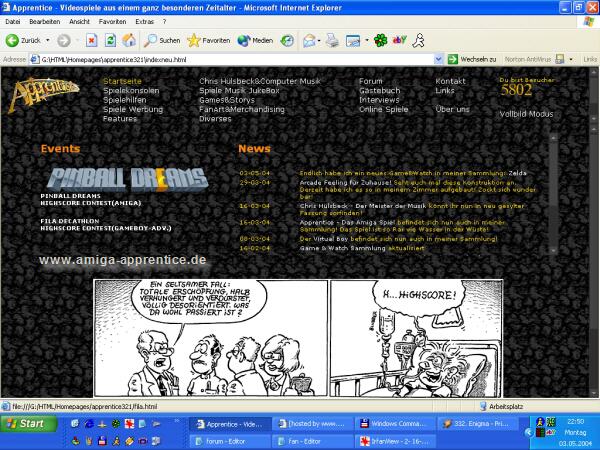Open the Datei menu
600x450 pixels.
pyautogui.click(x=13, y=22)
